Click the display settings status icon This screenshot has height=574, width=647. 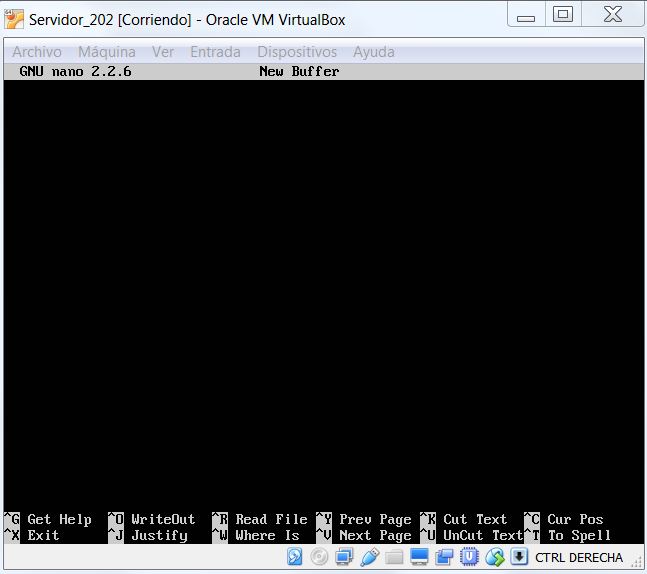point(419,557)
